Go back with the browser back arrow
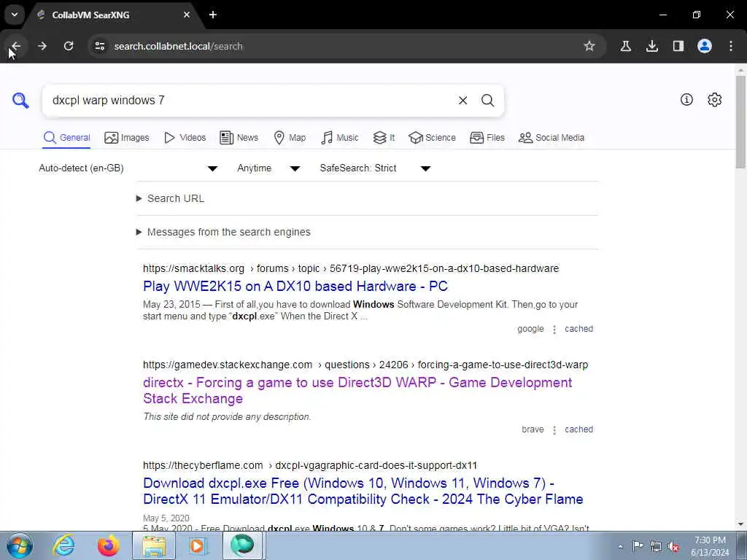 [x=16, y=46]
